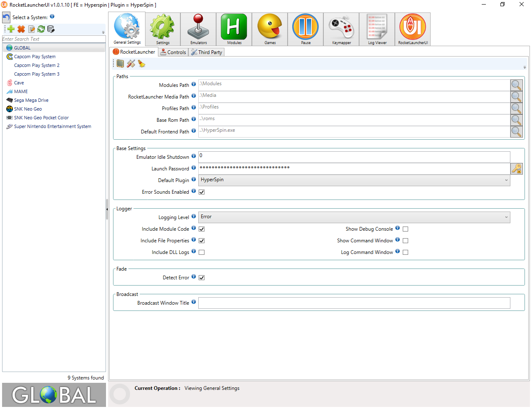Viewport: 532px width, 409px height.
Task: Open the Modules section
Action: point(234,28)
